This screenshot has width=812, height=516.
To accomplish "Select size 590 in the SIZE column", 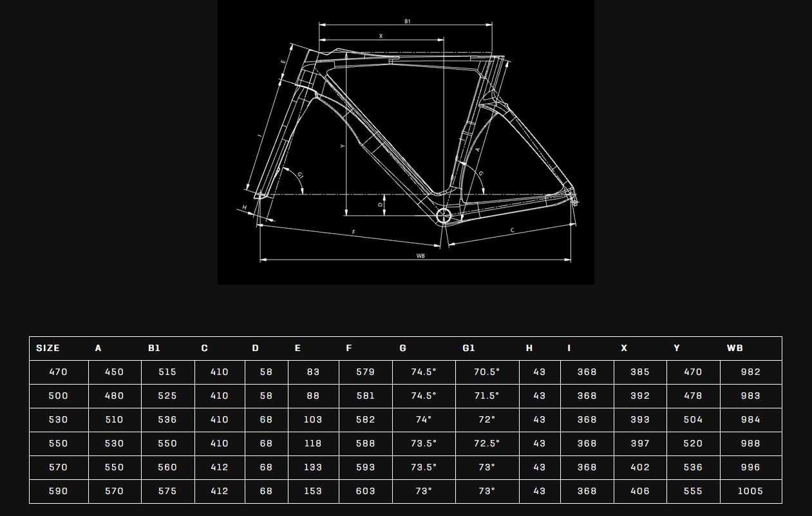I will click(x=59, y=491).
